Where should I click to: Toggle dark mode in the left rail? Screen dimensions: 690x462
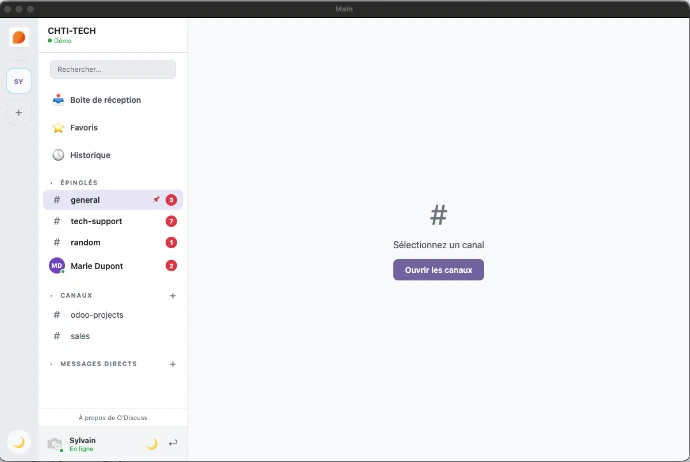(x=18, y=442)
